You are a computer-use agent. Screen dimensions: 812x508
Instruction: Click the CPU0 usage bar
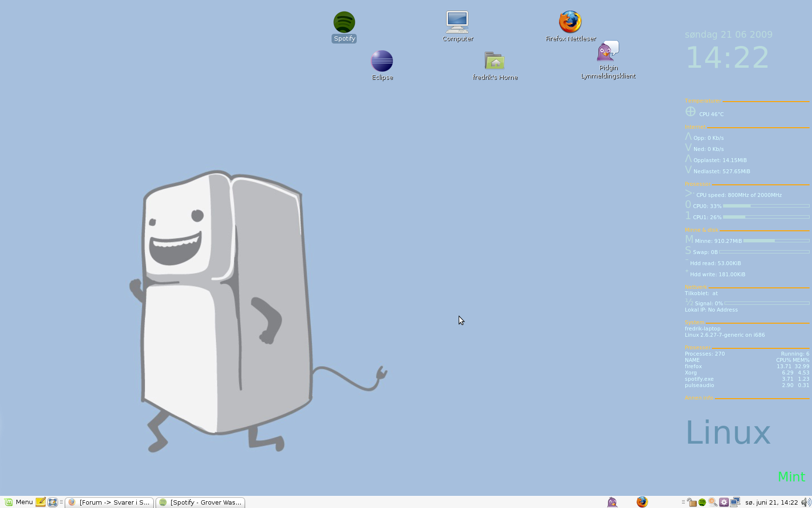(766, 206)
